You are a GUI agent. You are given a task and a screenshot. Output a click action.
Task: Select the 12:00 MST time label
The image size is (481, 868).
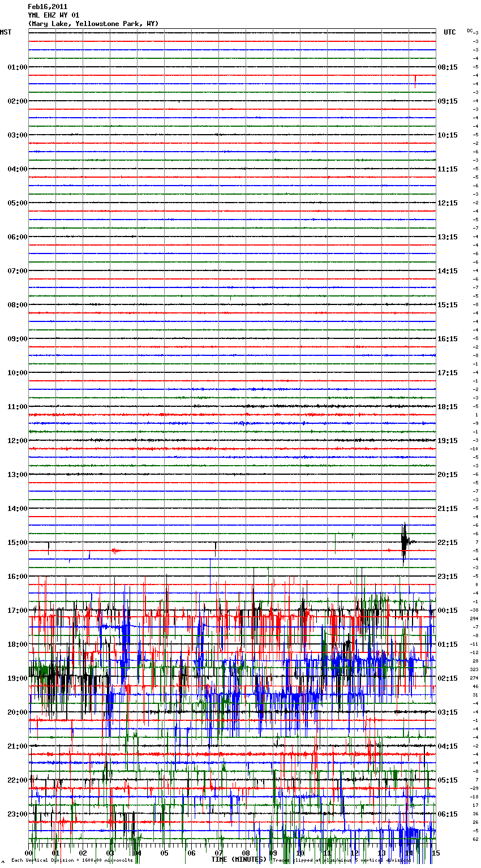click(x=17, y=441)
